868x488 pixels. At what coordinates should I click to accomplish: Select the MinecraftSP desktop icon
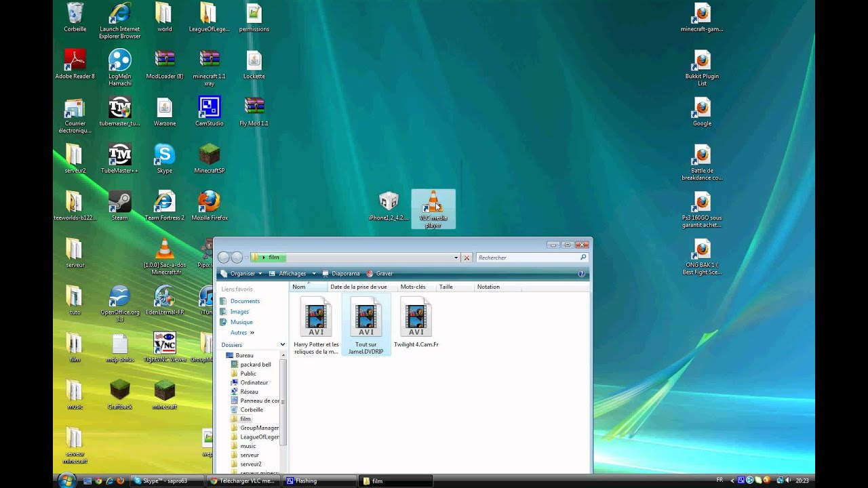pyautogui.click(x=209, y=159)
